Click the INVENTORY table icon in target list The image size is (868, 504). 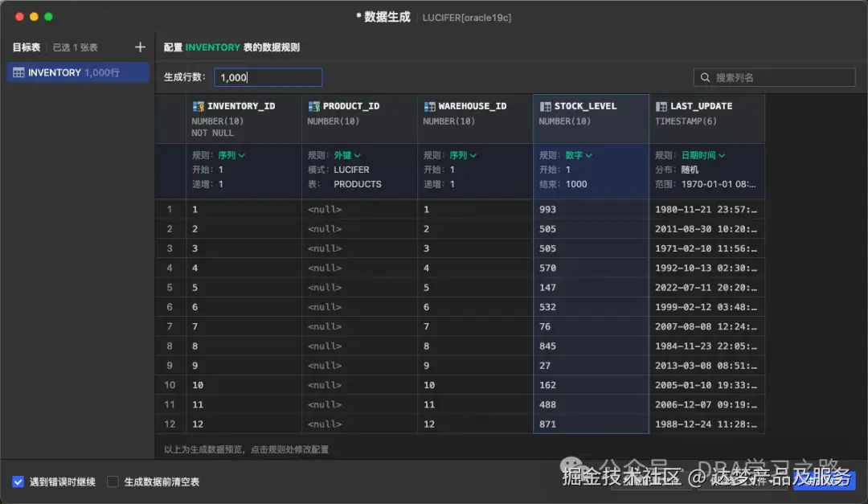tap(18, 72)
